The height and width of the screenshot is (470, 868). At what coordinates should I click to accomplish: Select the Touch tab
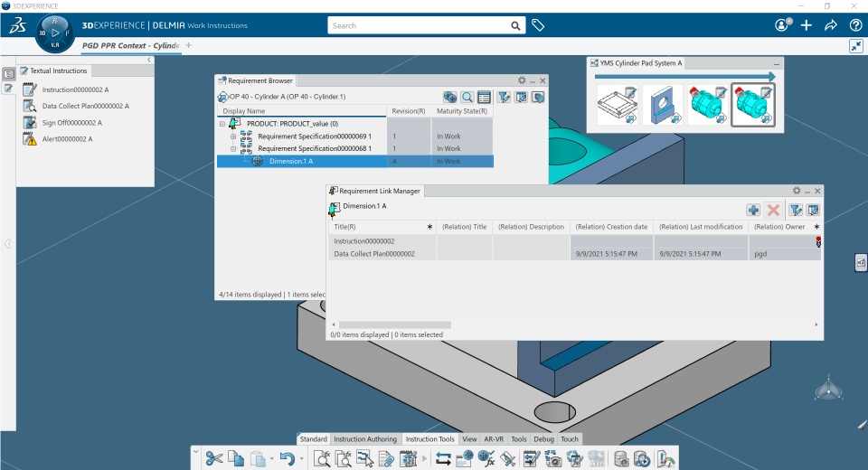570,439
